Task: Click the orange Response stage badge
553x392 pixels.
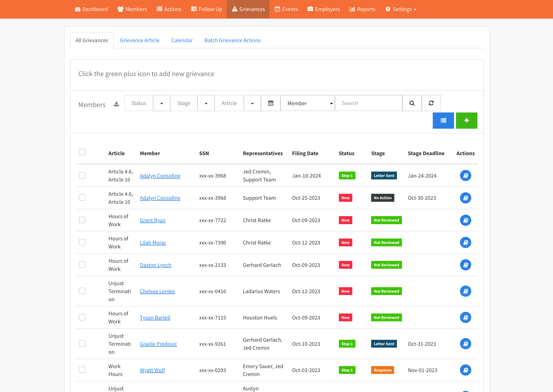Action: pos(382,370)
